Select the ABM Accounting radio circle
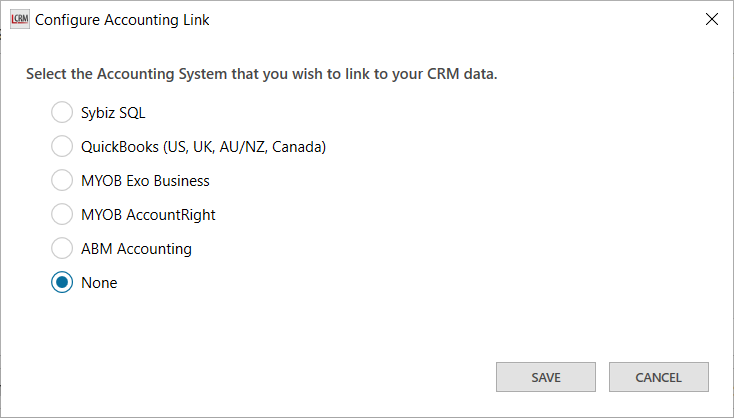The image size is (734, 418). coord(62,249)
